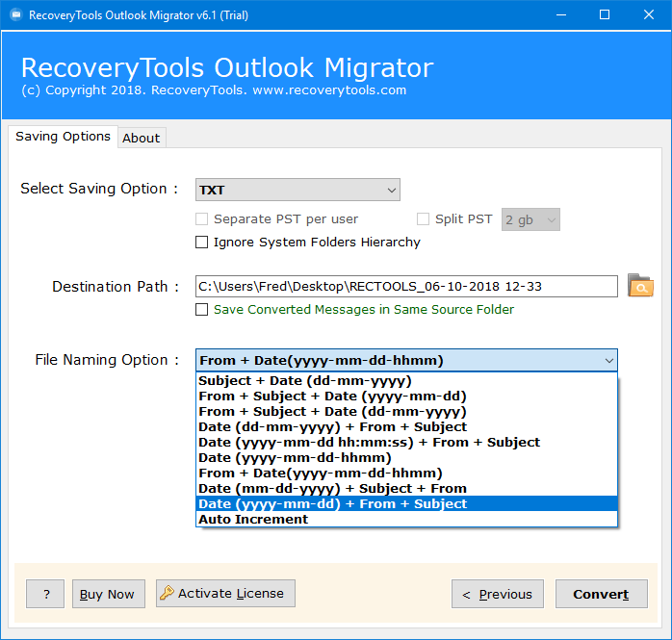Toggle the Split PST checkbox
The height and width of the screenshot is (640, 672).
tap(423, 218)
